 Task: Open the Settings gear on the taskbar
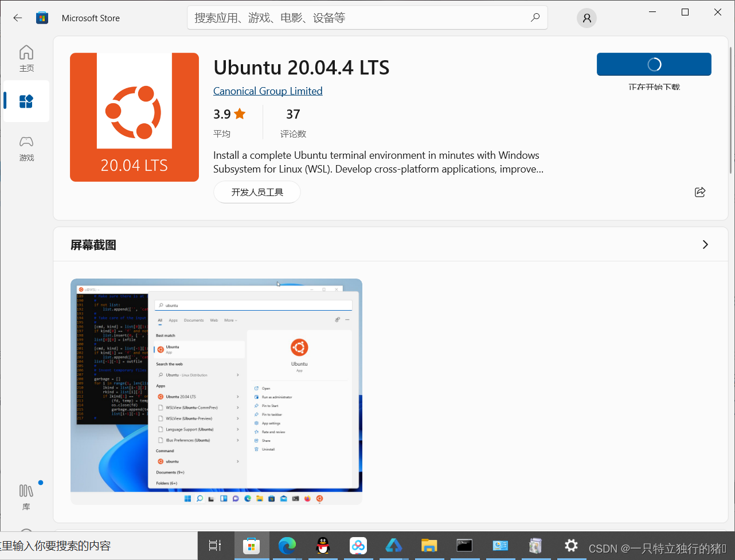pos(571,546)
